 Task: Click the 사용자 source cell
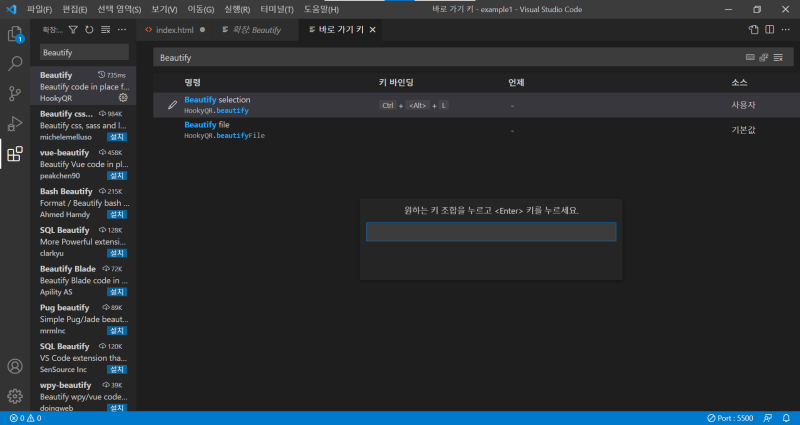pos(743,105)
